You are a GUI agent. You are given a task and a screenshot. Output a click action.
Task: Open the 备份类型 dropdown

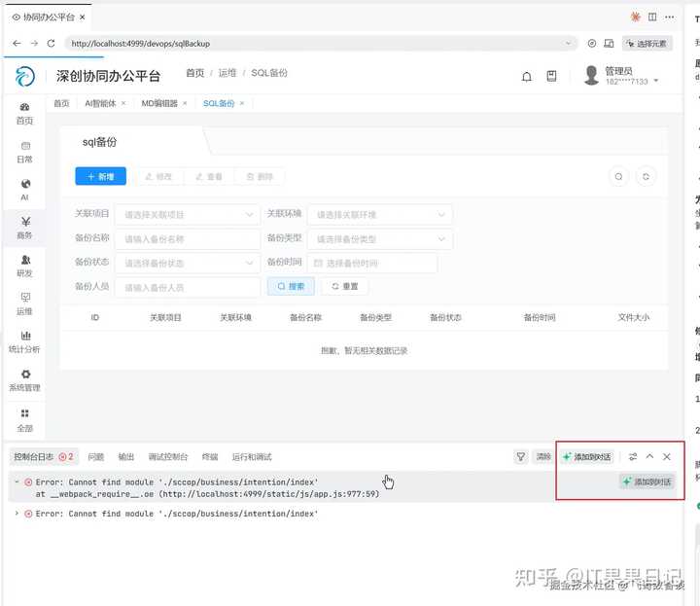coord(380,239)
